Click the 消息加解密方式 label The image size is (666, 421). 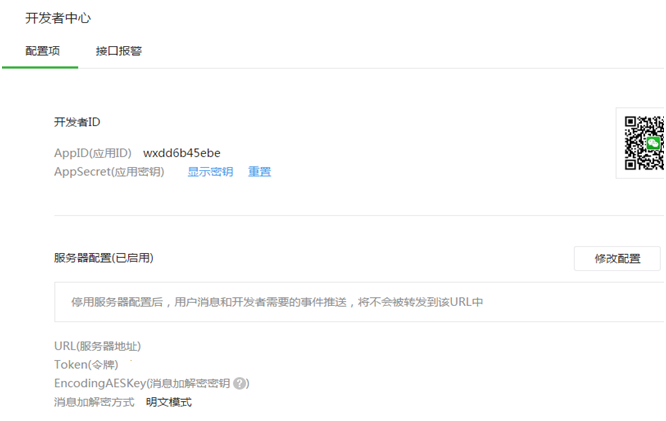[94, 402]
